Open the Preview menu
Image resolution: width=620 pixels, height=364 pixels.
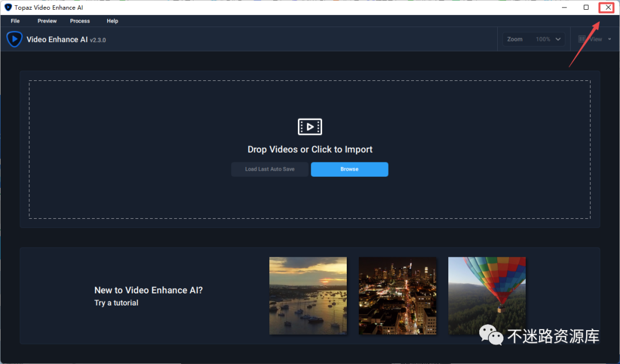47,21
